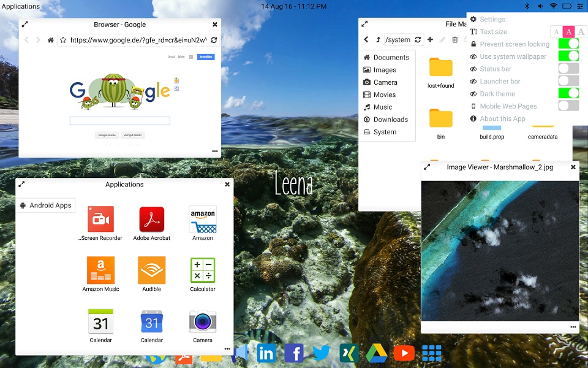Select the largest Text size option
Image resolution: width=588 pixels, height=368 pixels.
pos(581,31)
